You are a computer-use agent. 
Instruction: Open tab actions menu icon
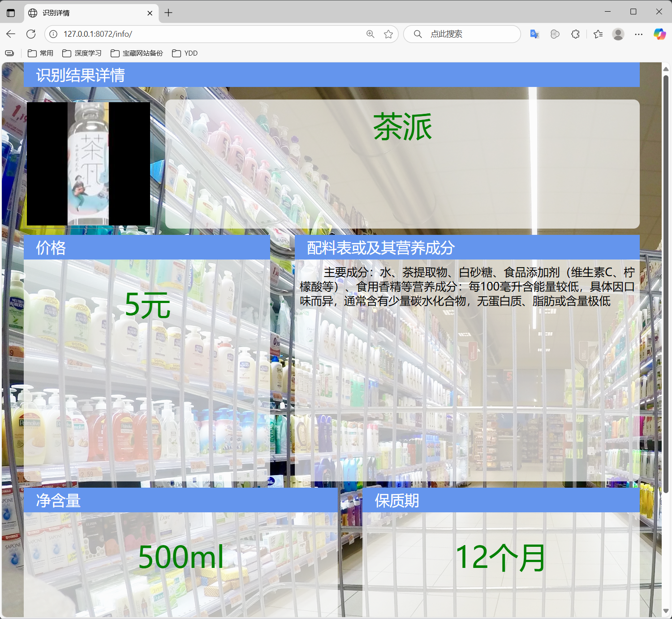(11, 13)
